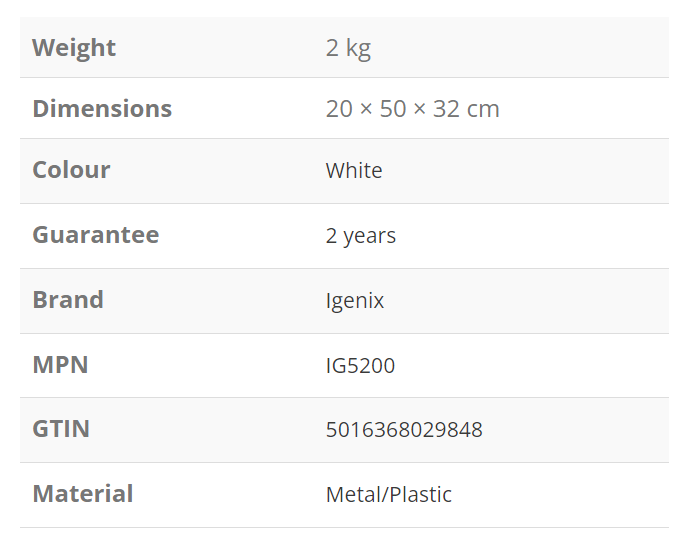
Task: Click the kg unit in Weight row
Action: point(358,49)
